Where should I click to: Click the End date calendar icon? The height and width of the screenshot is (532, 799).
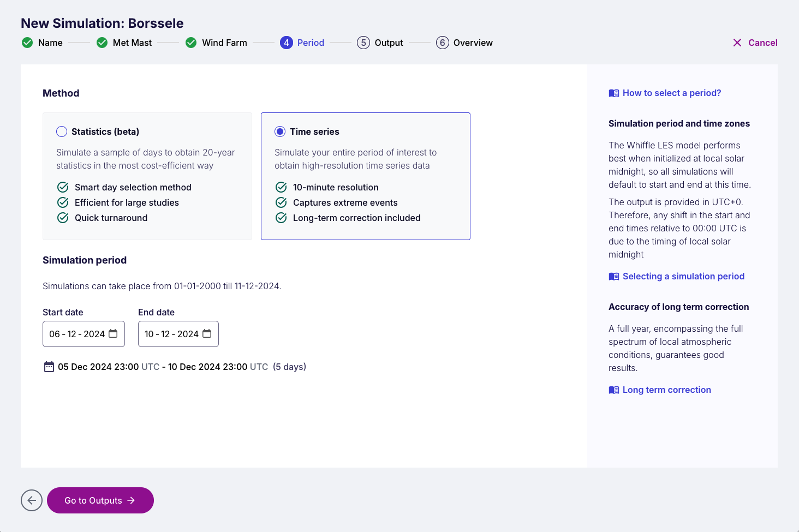pyautogui.click(x=207, y=334)
